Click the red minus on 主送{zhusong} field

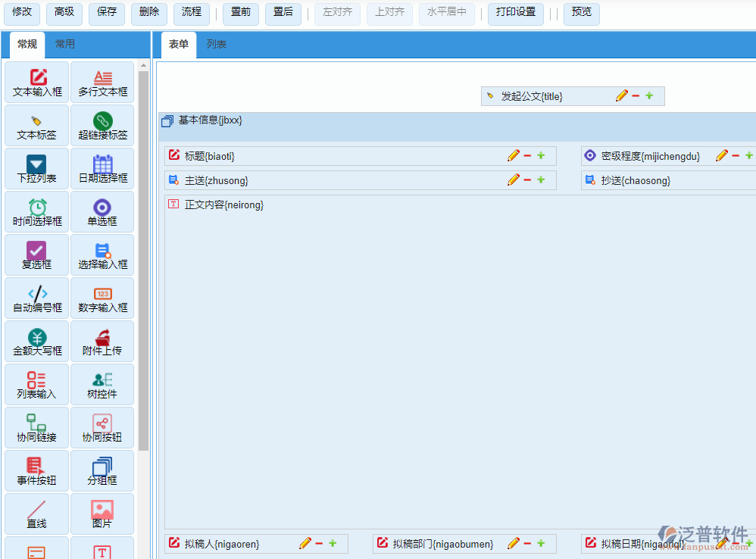coord(527,180)
